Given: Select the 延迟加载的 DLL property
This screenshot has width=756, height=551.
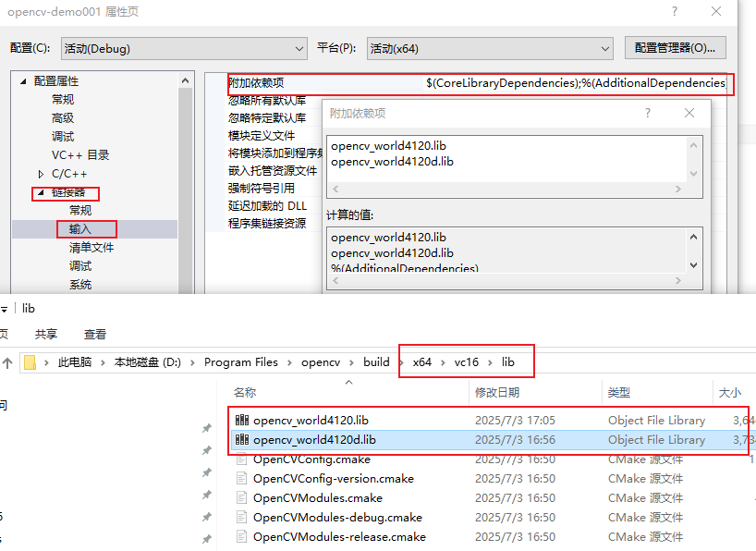Looking at the screenshot, I should (x=268, y=206).
